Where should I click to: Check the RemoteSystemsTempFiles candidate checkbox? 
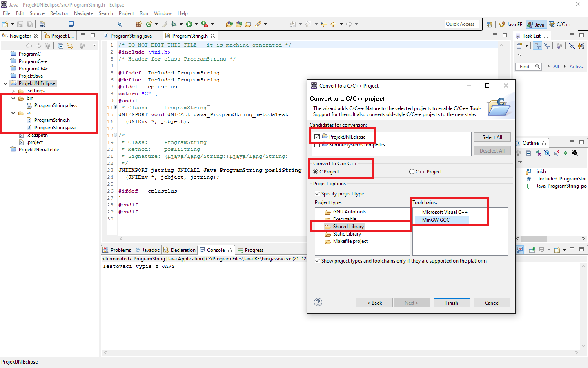tap(318, 145)
